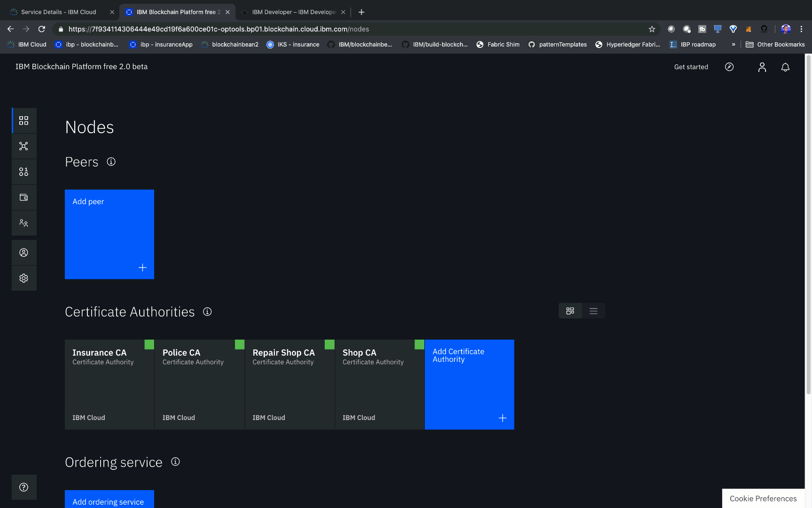Open a new browser tab with plus

(361, 12)
